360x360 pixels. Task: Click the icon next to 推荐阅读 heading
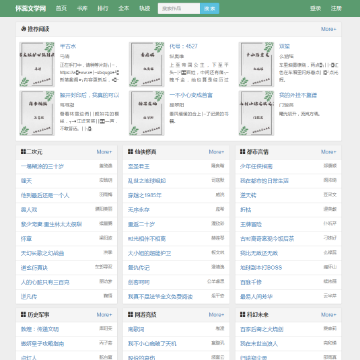23,29
